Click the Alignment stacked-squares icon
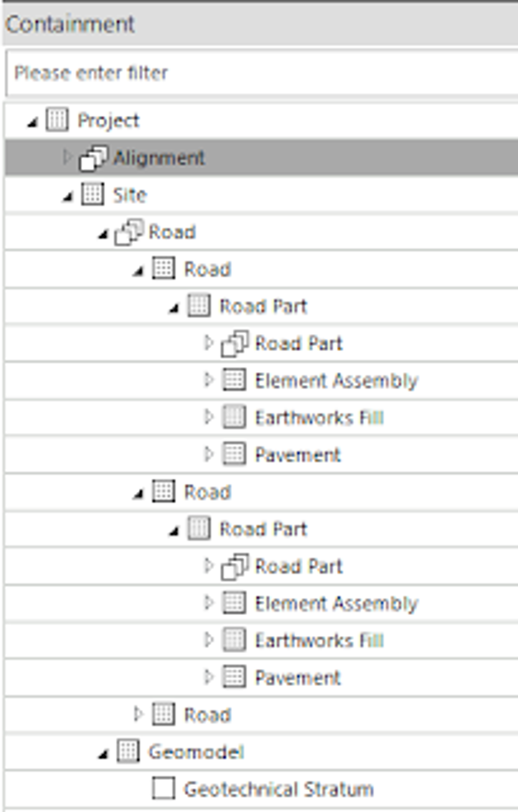 click(x=93, y=158)
